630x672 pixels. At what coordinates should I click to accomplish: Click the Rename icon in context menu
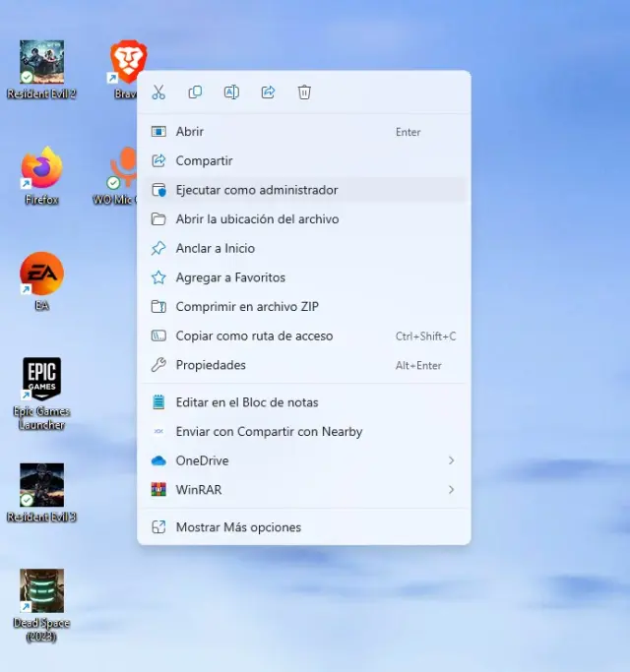(231, 92)
